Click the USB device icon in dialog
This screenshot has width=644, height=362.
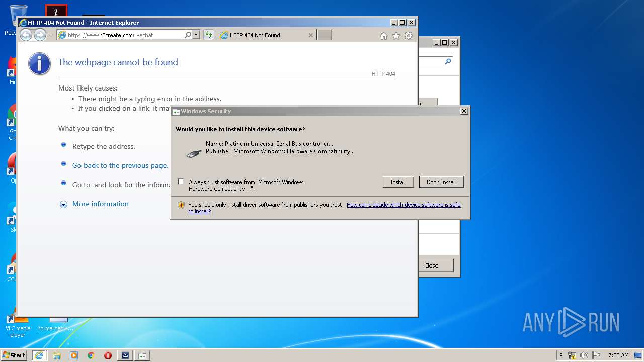tap(194, 153)
